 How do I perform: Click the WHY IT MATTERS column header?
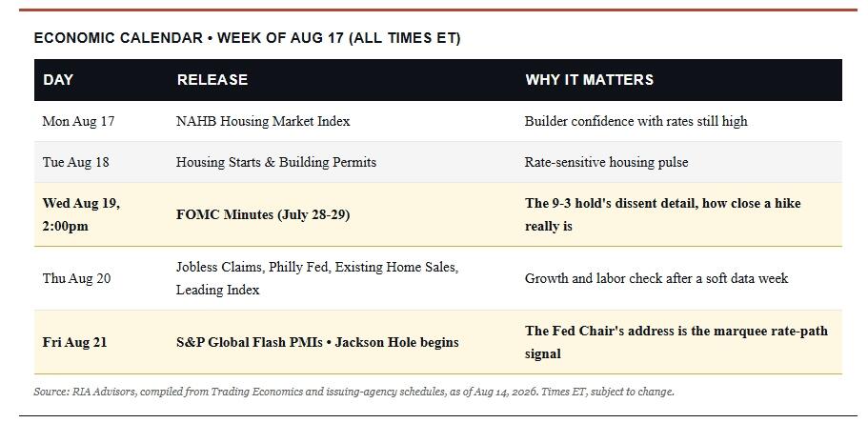(590, 80)
